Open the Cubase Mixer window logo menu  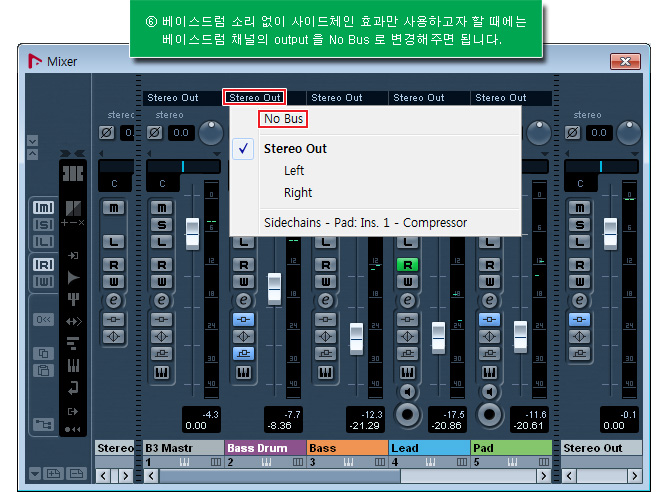(35, 61)
